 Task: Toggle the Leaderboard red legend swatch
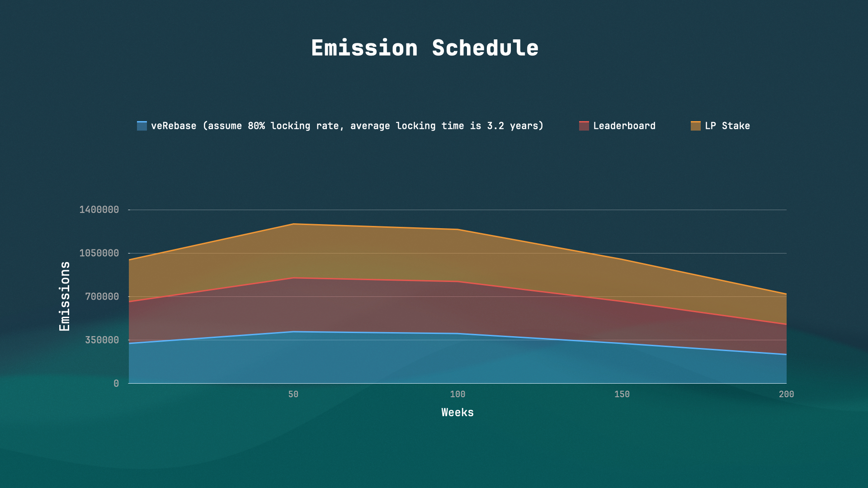click(x=584, y=126)
